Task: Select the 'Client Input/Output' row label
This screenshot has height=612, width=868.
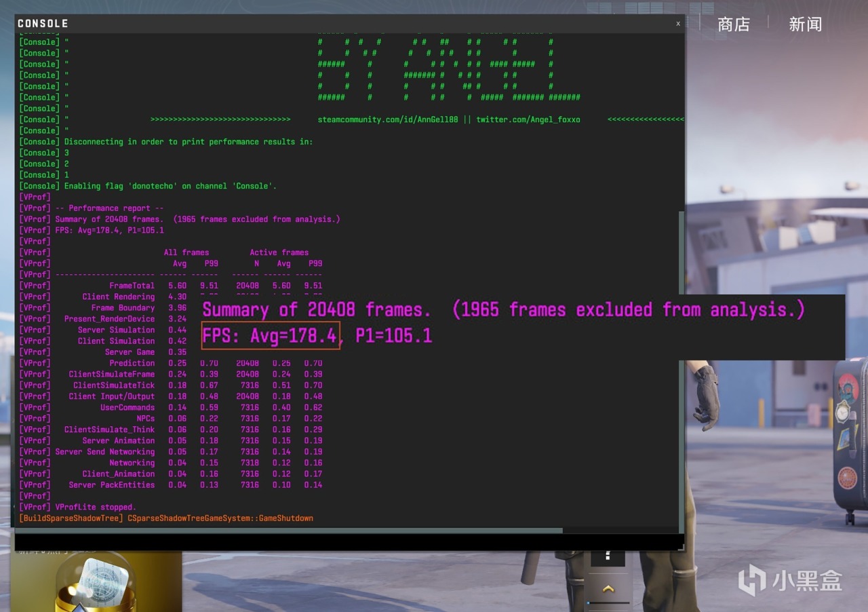Action: (x=112, y=396)
